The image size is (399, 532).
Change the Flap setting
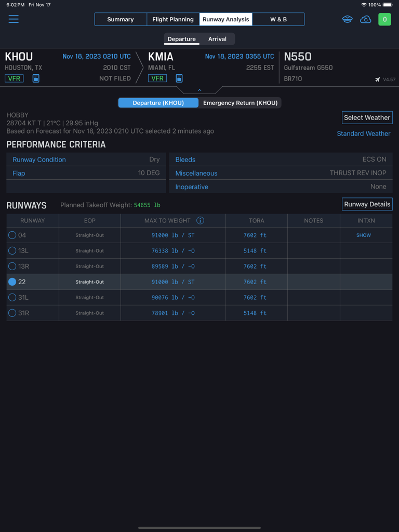coord(86,173)
